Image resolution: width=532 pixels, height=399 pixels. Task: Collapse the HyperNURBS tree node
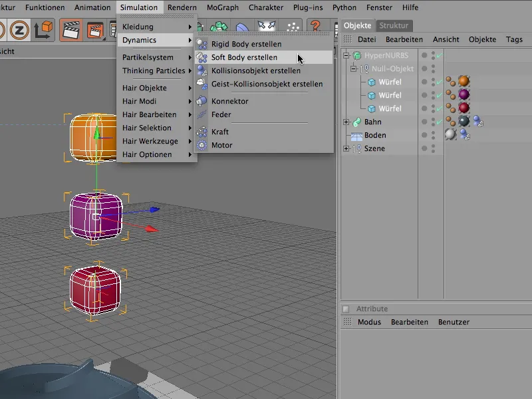tap(346, 55)
